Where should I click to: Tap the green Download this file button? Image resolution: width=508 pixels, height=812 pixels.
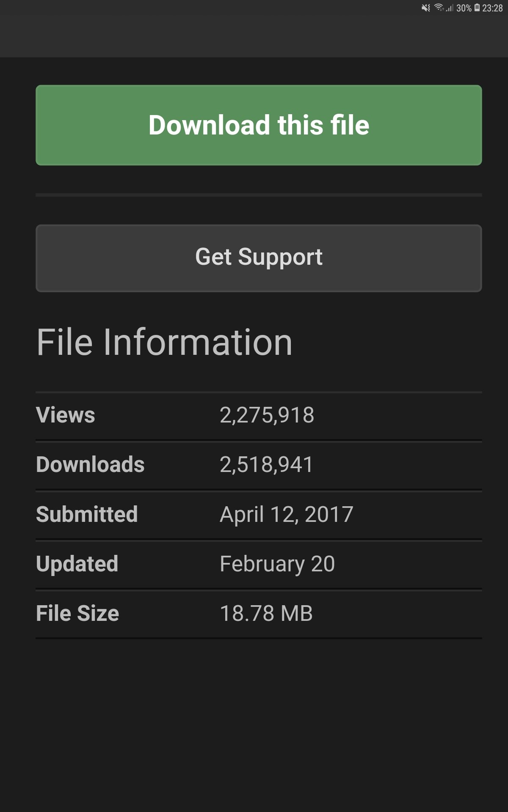click(x=259, y=125)
